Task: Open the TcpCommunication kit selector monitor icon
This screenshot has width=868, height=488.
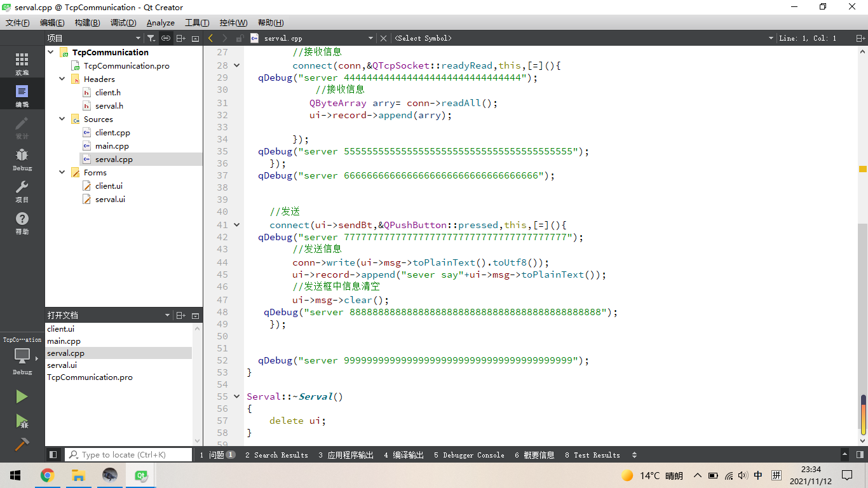Action: tap(22, 356)
